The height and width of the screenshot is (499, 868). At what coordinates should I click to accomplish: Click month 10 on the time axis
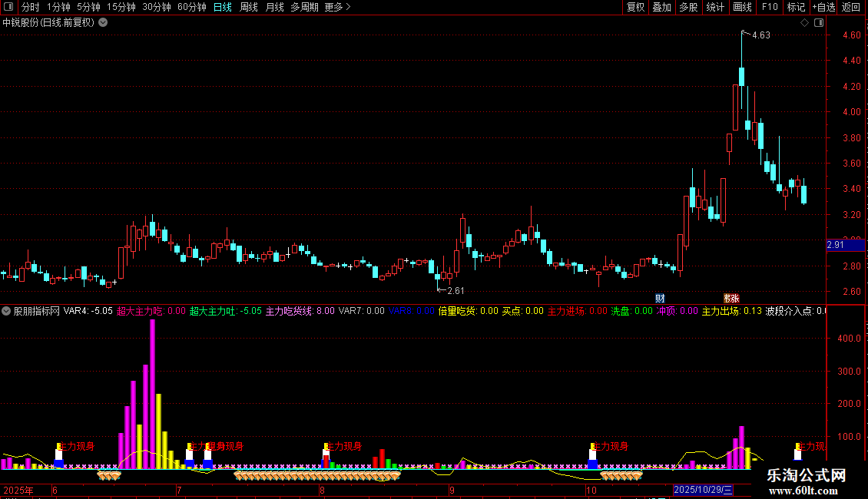click(591, 490)
